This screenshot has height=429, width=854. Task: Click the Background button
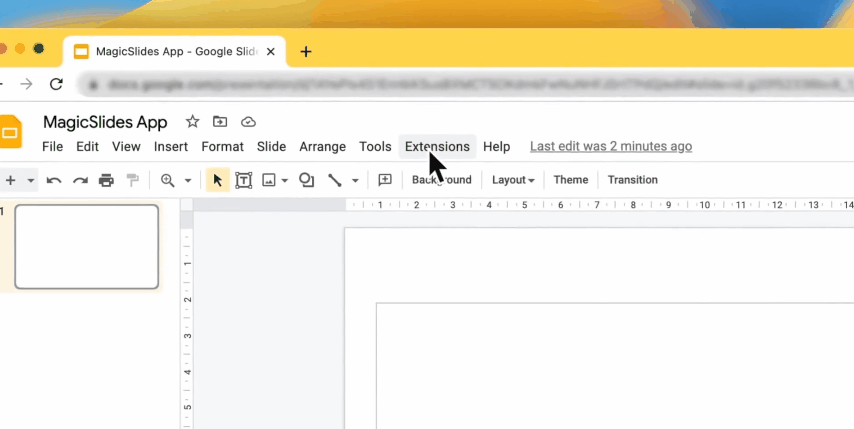[442, 180]
